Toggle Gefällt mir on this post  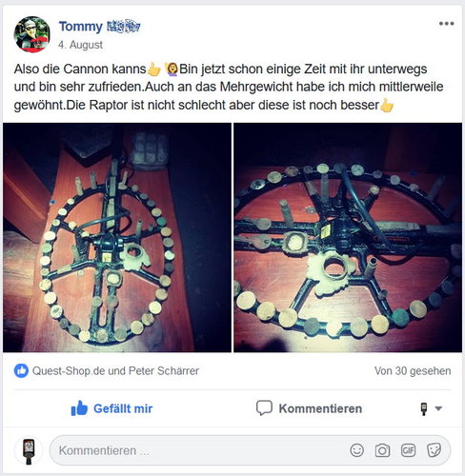coord(111,408)
